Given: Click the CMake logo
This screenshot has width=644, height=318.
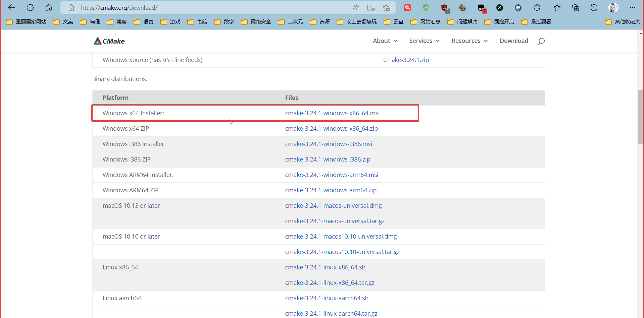Looking at the screenshot, I should coord(109,41).
